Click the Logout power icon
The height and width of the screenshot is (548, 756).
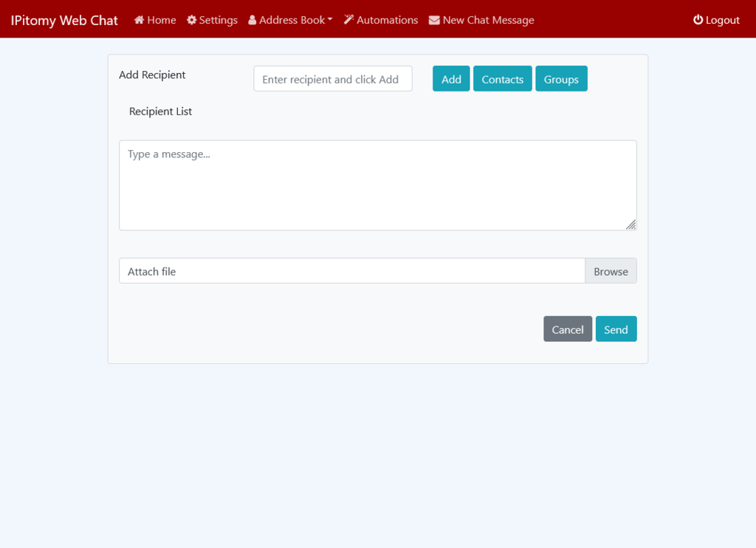698,20
